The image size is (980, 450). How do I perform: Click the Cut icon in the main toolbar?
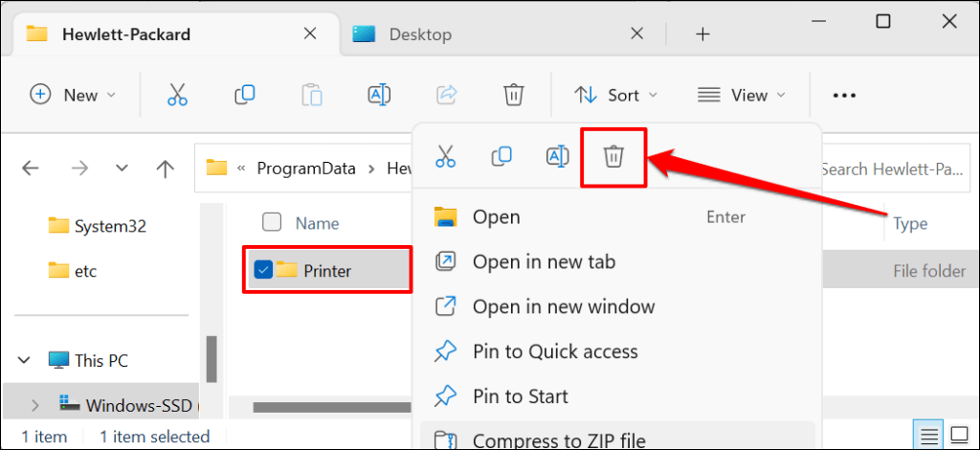point(177,95)
